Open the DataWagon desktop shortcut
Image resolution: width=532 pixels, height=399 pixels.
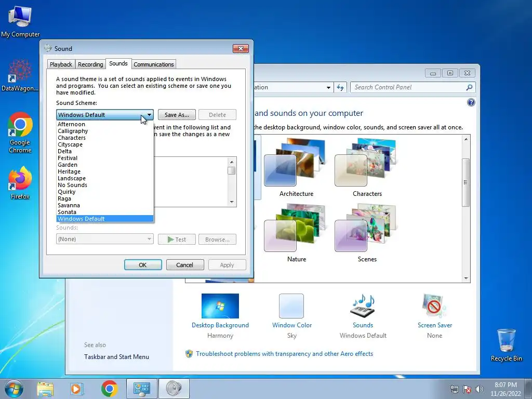20,75
